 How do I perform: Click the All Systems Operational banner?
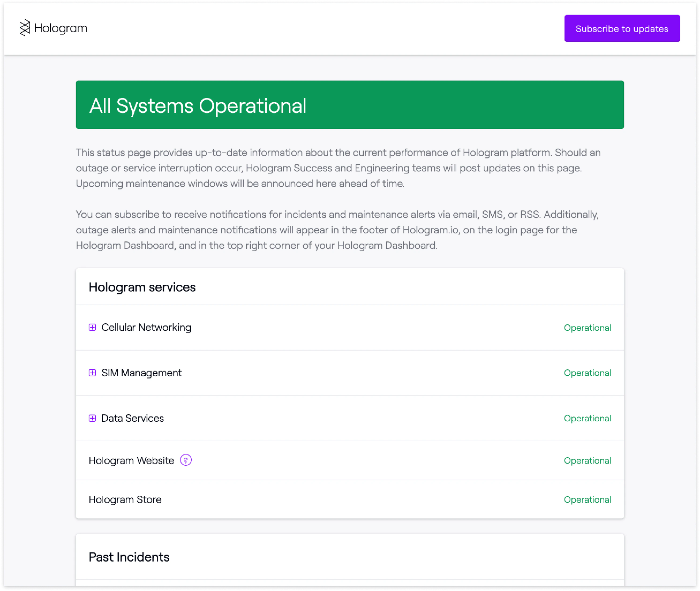point(350,105)
